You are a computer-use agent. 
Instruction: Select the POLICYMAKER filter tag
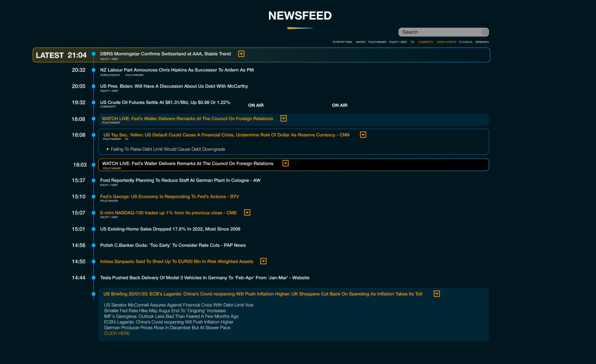tap(377, 42)
